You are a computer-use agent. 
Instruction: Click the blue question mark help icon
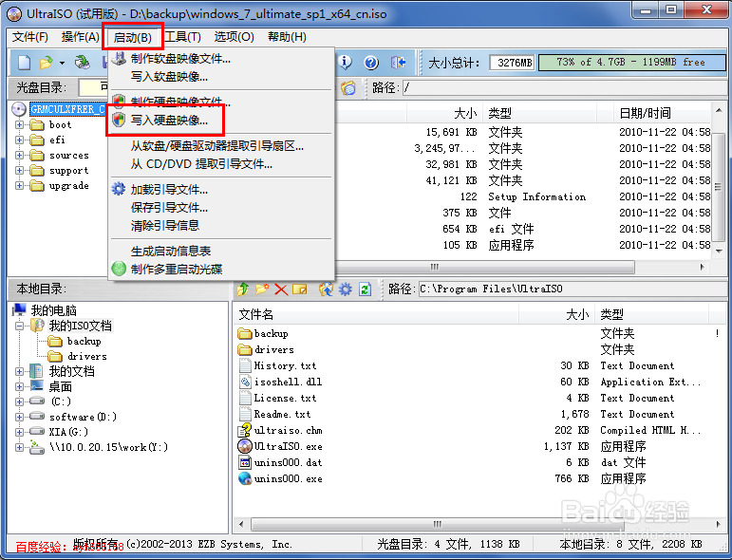click(x=371, y=63)
